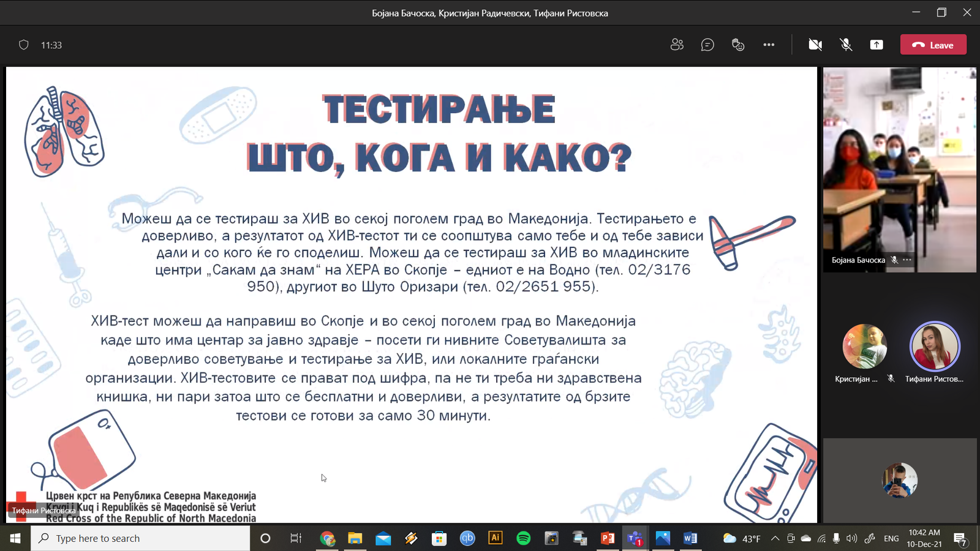980x551 pixels.
Task: Launch Google Chrome from the taskbar
Action: 328,538
